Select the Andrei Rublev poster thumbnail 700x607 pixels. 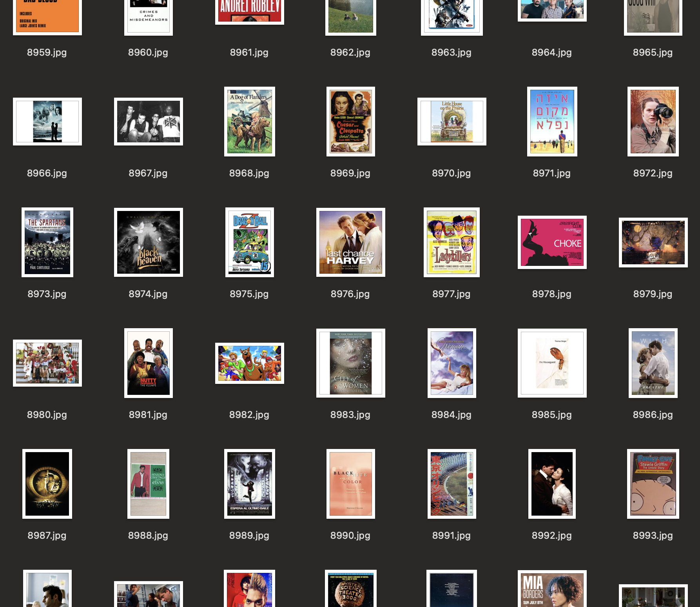tap(250, 12)
